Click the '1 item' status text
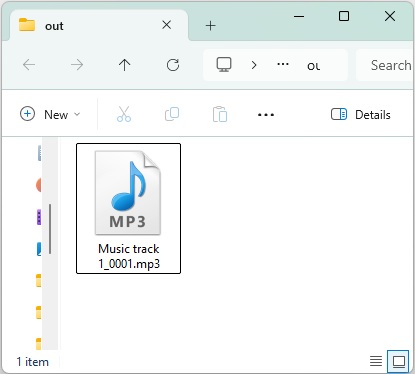This screenshot has height=374, width=415. click(33, 362)
